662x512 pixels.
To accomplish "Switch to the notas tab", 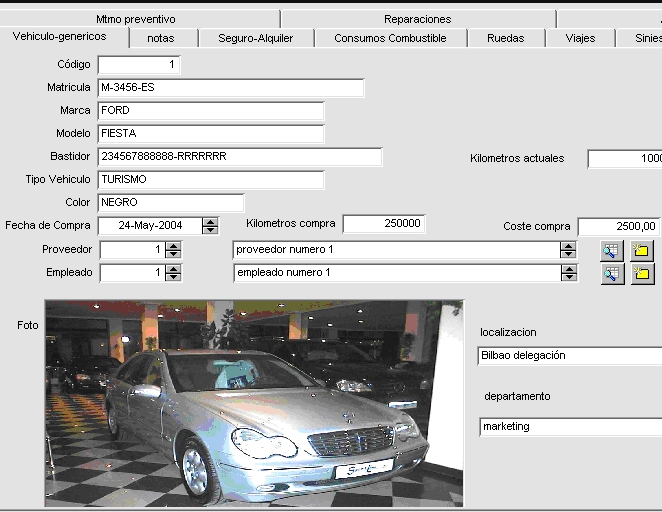I will click(161, 38).
